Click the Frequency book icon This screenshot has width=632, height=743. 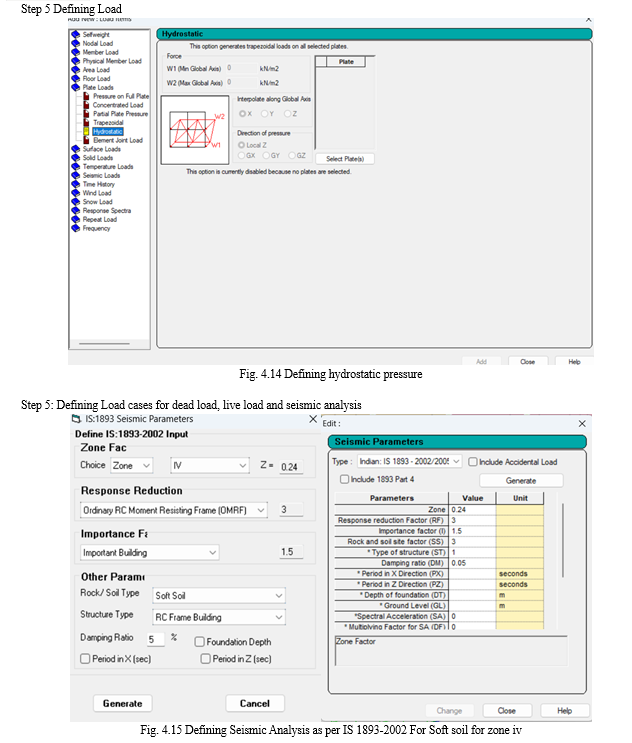click(x=75, y=228)
